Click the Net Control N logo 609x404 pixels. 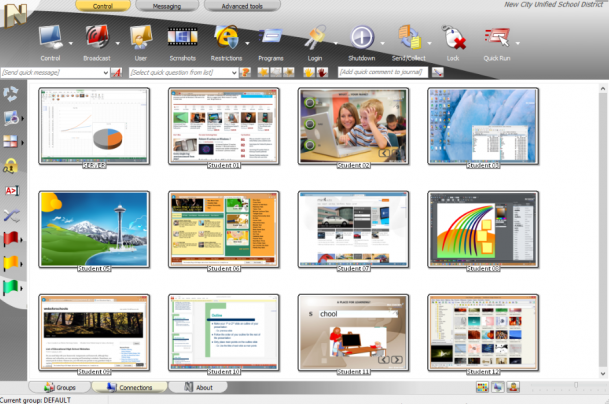pos(15,15)
